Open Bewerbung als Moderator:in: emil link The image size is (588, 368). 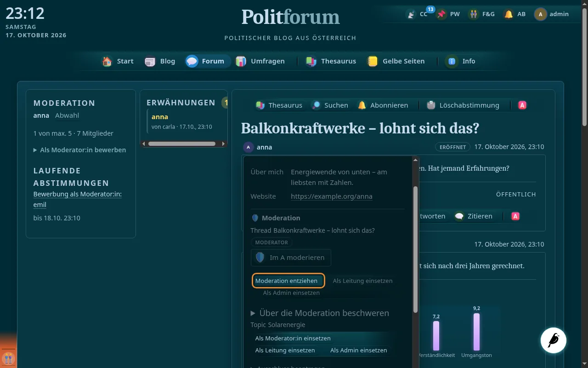(x=78, y=199)
